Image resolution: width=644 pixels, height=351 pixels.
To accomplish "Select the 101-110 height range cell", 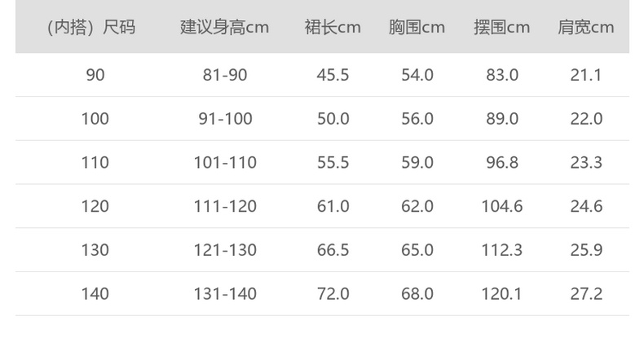I will tap(224, 162).
